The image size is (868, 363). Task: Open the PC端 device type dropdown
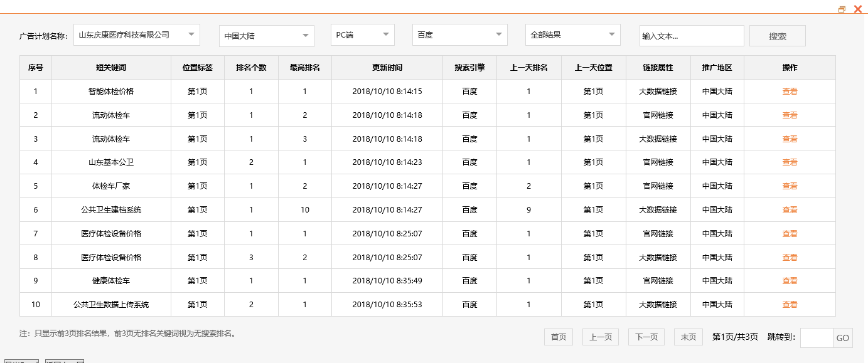click(x=362, y=36)
